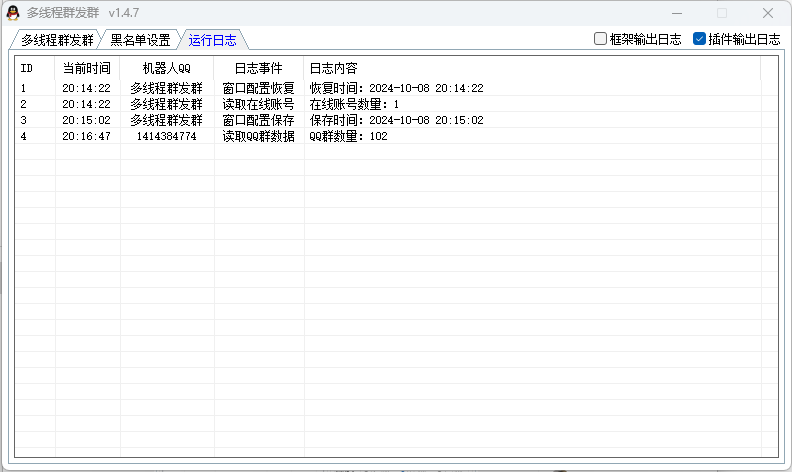The width and height of the screenshot is (792, 472).
Task: Click the robot QQ number 1414384774
Action: (x=166, y=136)
